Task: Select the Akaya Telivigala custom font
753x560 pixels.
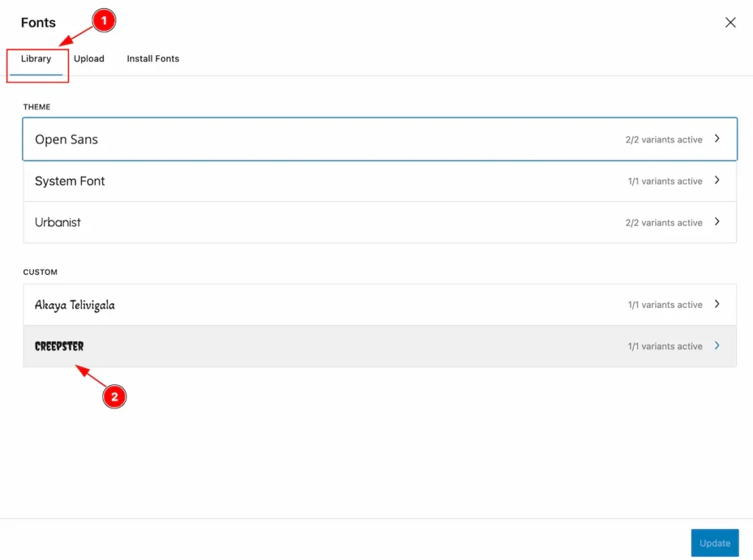Action: [75, 305]
